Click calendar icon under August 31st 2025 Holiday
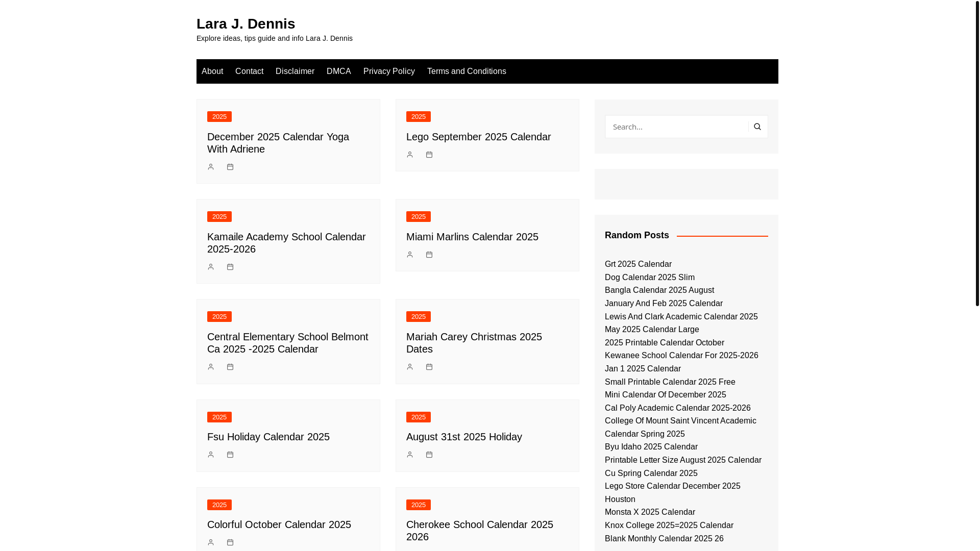This screenshot has height=551, width=980. coord(429,455)
